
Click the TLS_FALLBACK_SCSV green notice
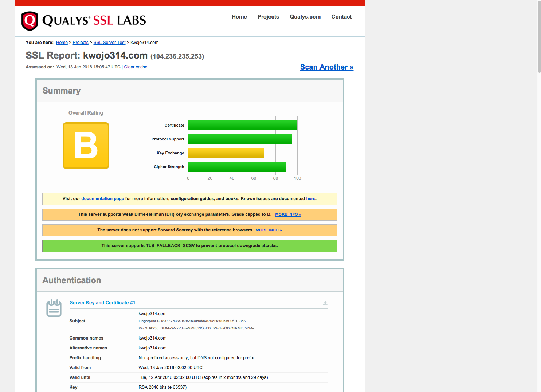point(190,246)
